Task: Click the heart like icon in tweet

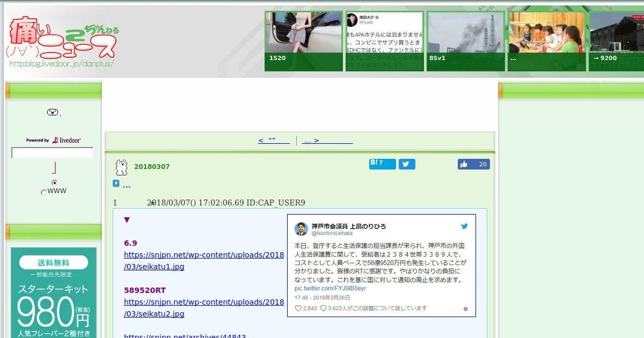Action: click(298, 308)
